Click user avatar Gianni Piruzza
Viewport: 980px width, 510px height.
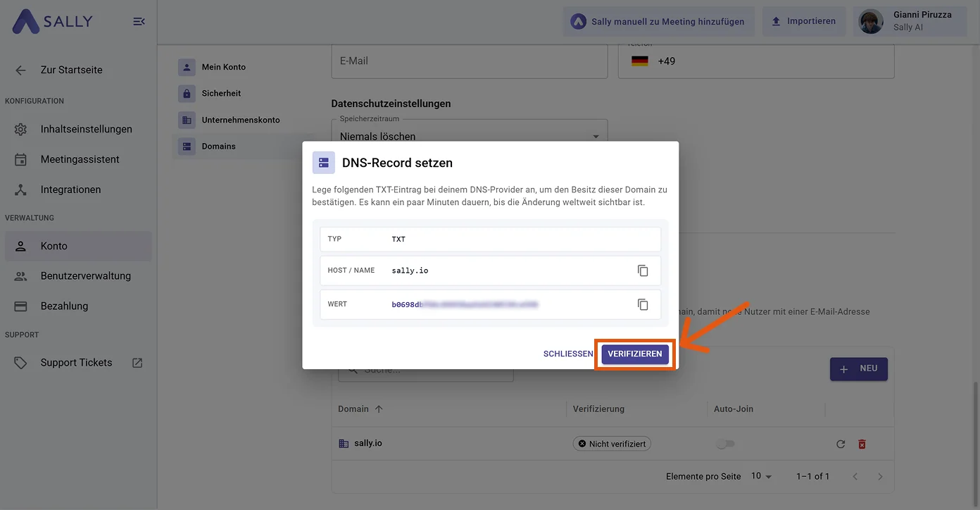pos(871,21)
